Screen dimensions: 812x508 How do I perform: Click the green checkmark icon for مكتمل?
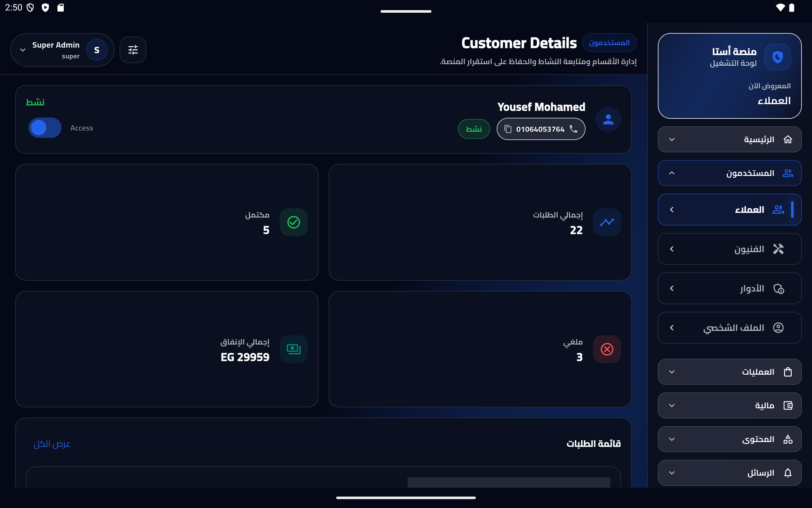point(294,222)
